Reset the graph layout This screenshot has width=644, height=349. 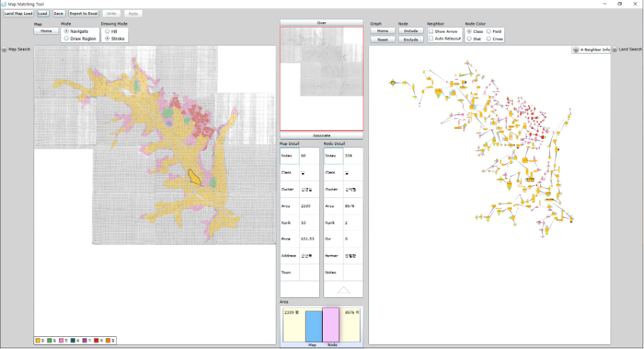click(x=383, y=39)
